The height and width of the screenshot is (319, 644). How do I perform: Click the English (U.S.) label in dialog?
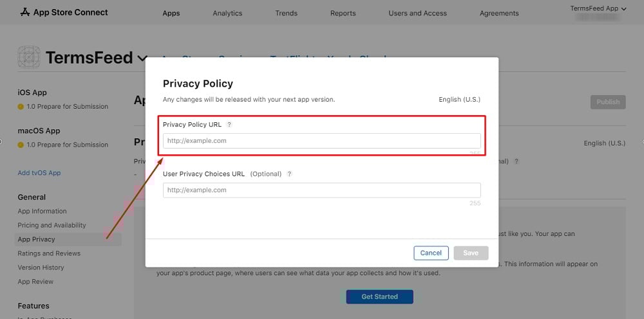(459, 100)
